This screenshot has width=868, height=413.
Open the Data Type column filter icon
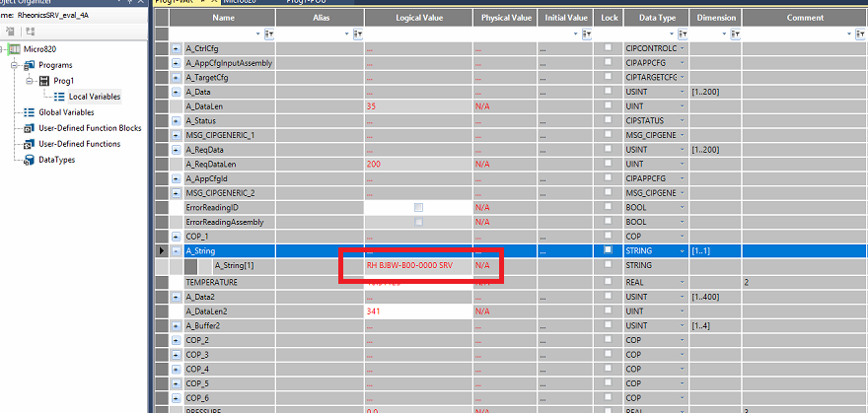(x=683, y=34)
